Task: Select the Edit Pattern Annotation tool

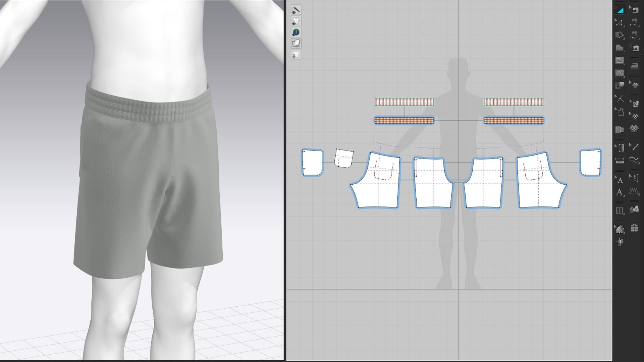Action: [x=620, y=179]
